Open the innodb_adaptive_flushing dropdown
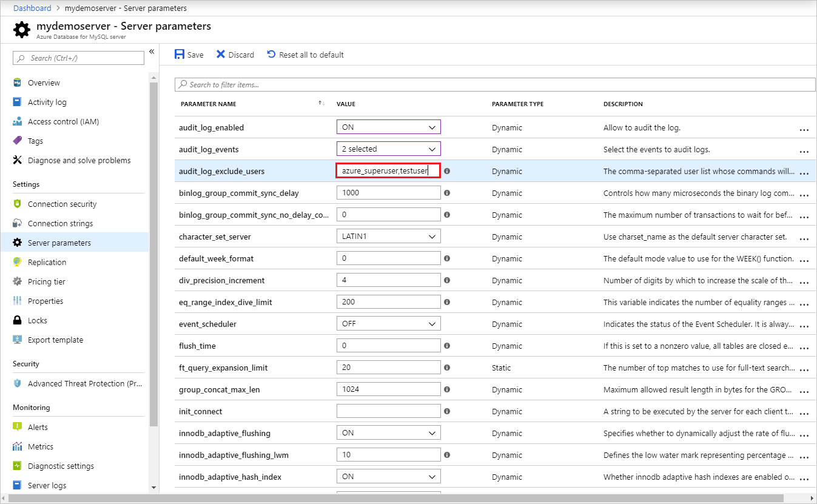This screenshot has width=817, height=504. [x=389, y=432]
